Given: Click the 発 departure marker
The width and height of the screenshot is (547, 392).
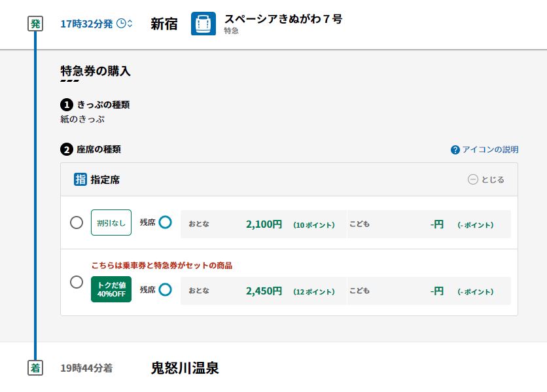Looking at the screenshot, I should (x=35, y=24).
